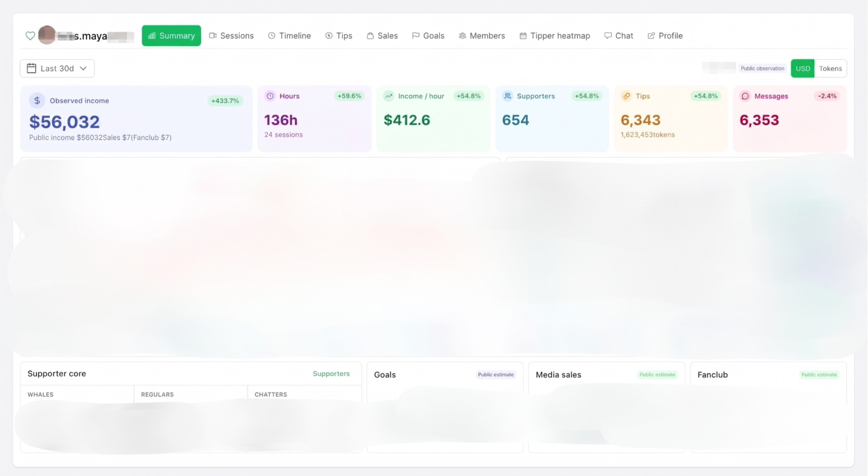Viewport: 868px width, 476px height.
Task: Switch to the Sessions tab
Action: pos(231,35)
